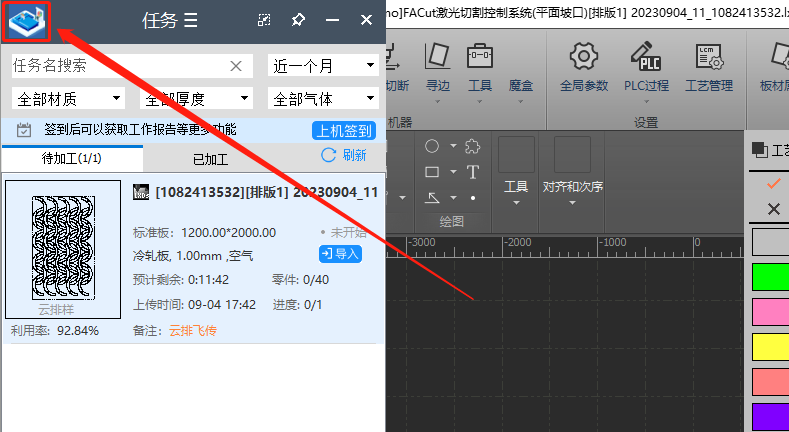Select the point drawing tool

coord(472,198)
